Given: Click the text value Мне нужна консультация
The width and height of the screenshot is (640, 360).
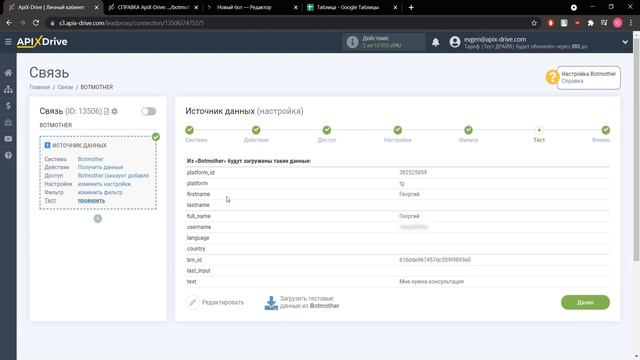Looking at the screenshot, I should click(431, 282).
